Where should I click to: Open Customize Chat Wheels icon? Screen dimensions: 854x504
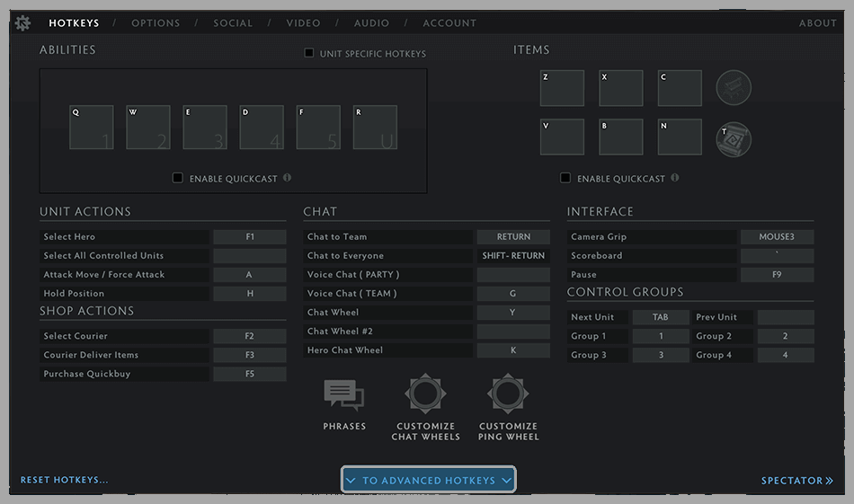tap(425, 393)
